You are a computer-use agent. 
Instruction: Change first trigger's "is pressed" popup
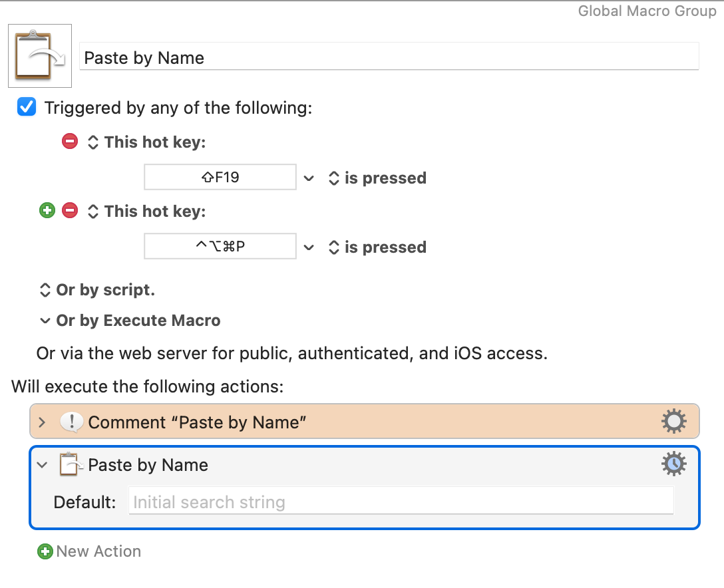coord(378,178)
